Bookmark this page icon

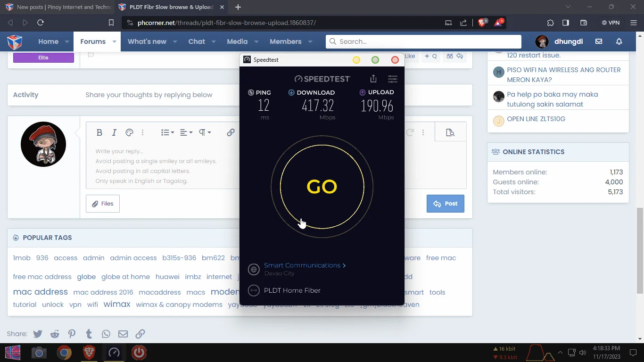pos(111,23)
